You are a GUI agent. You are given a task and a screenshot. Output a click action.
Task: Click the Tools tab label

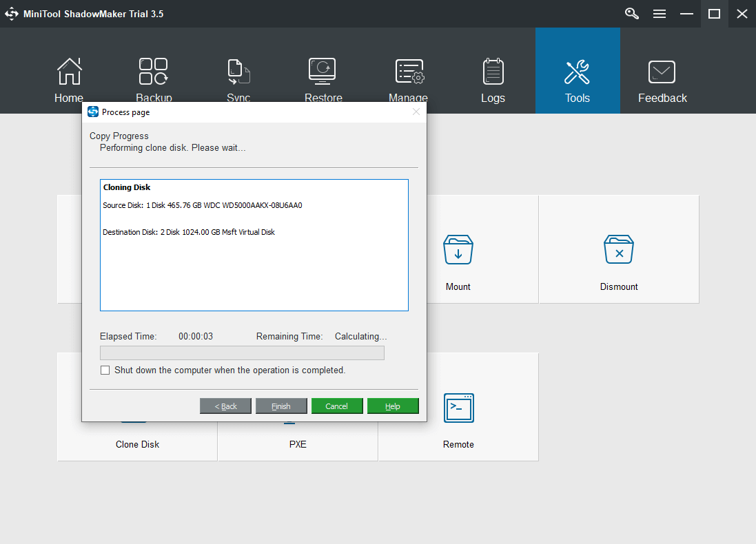click(577, 98)
